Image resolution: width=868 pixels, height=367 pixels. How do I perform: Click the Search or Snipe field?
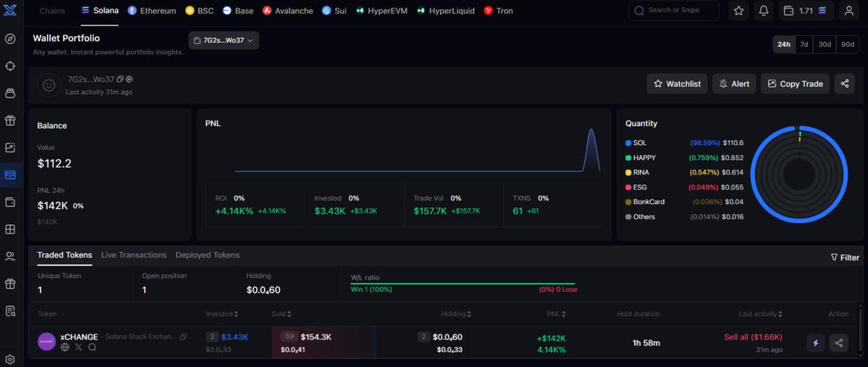[674, 11]
